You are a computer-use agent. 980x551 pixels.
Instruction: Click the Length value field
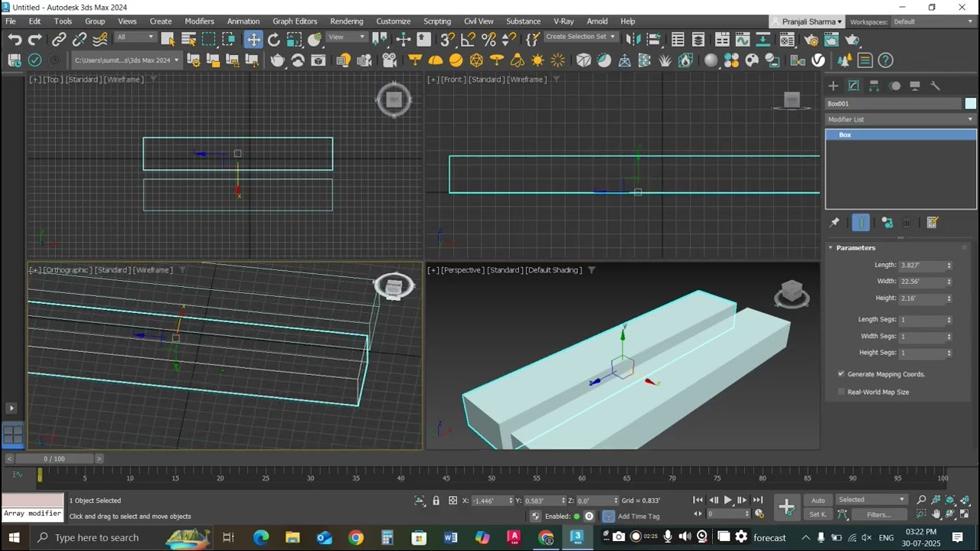point(921,266)
